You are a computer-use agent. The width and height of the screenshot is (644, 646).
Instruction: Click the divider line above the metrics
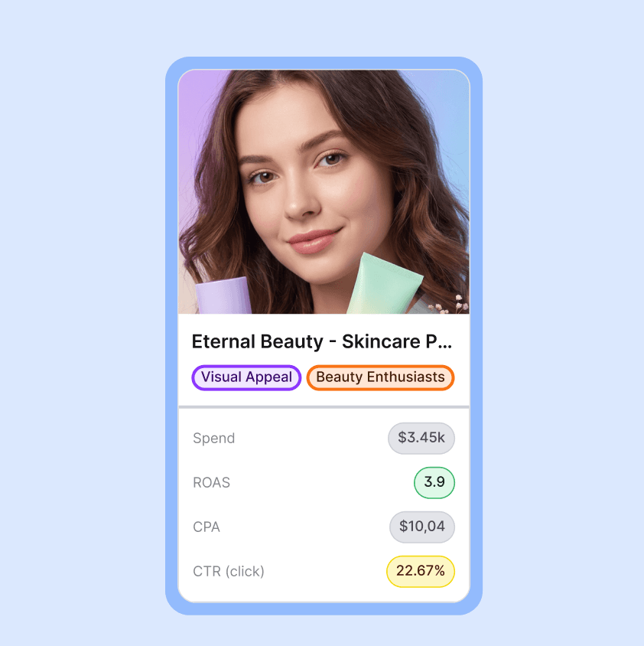324,407
